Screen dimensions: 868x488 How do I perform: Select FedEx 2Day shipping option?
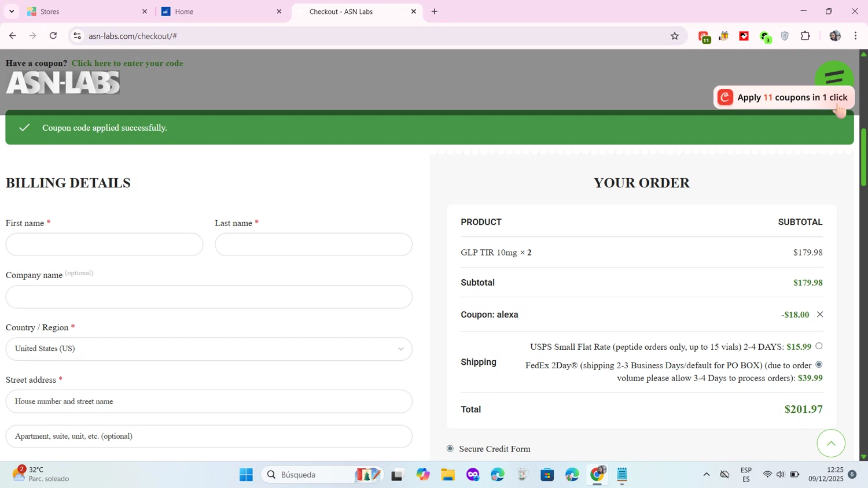click(819, 365)
